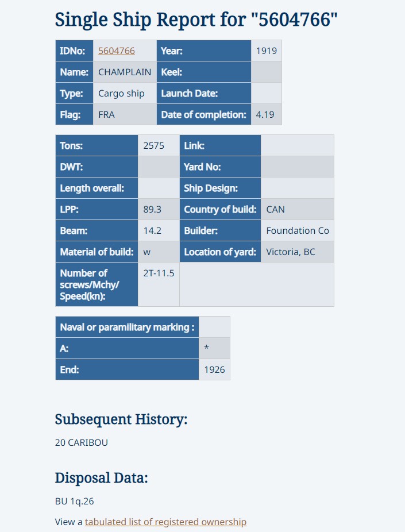Screen dimensions: 405x532
Task: Click the Naval or paramilitary marking label
Action: tap(127, 327)
